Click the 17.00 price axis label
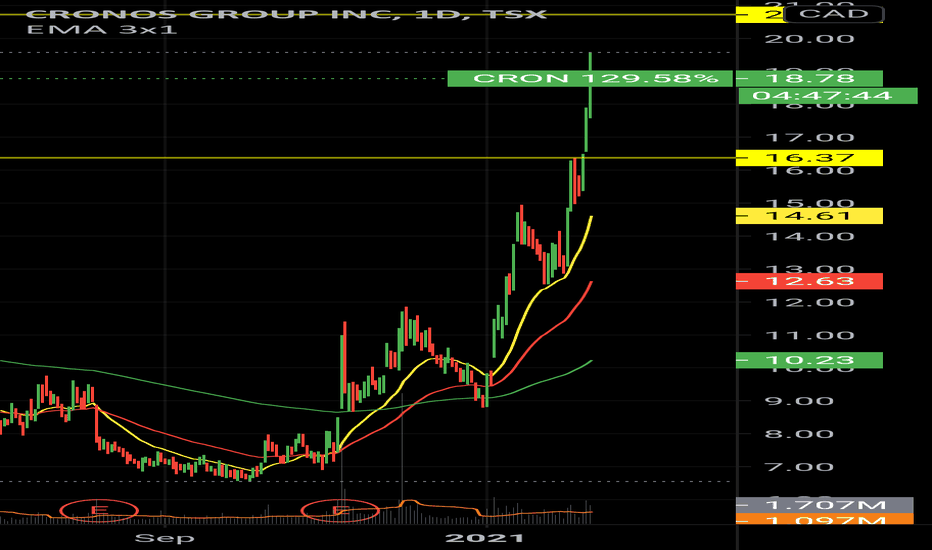This screenshot has width=932, height=550. pyautogui.click(x=809, y=138)
